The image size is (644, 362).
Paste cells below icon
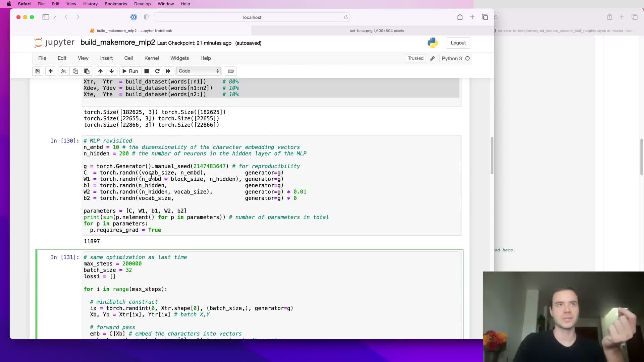click(87, 71)
